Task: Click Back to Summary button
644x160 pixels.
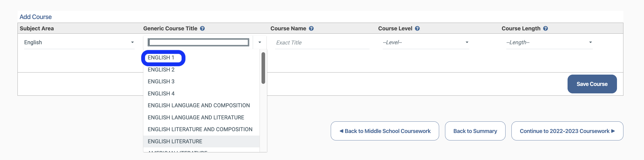Action: click(x=475, y=131)
